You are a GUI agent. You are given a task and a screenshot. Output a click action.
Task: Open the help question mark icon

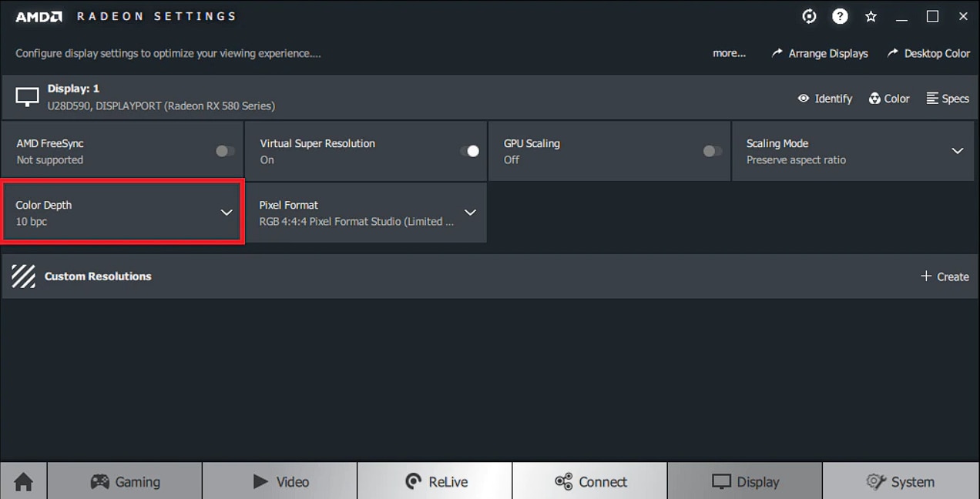tap(840, 16)
